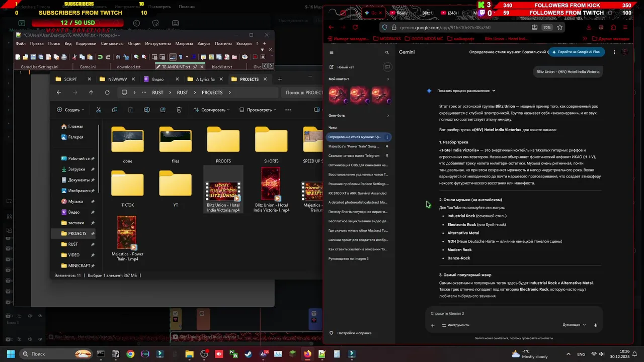This screenshot has width=644, height=362.
Task: Click the Copy icon in Explorer toolbar
Action: click(115, 110)
